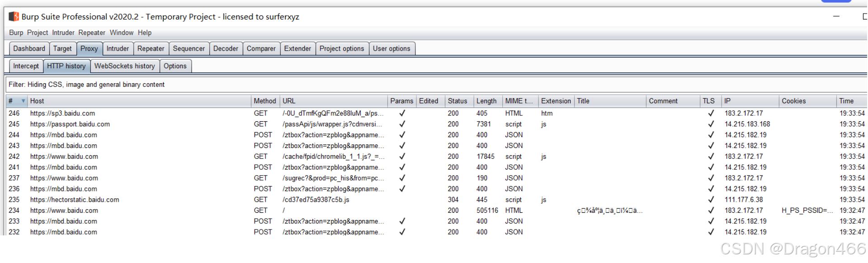Open the Help menu

tap(145, 33)
